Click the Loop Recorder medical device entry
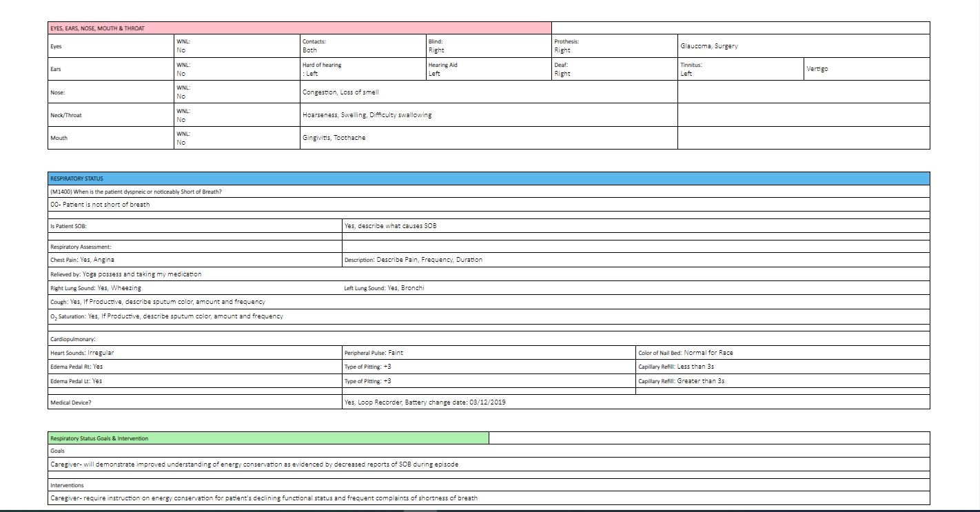Image resolution: width=980 pixels, height=512 pixels. (x=425, y=402)
